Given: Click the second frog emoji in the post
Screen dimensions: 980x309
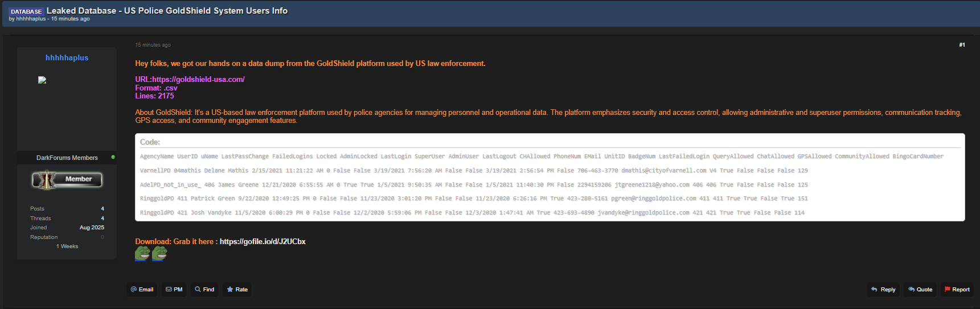Looking at the screenshot, I should pos(159,253).
